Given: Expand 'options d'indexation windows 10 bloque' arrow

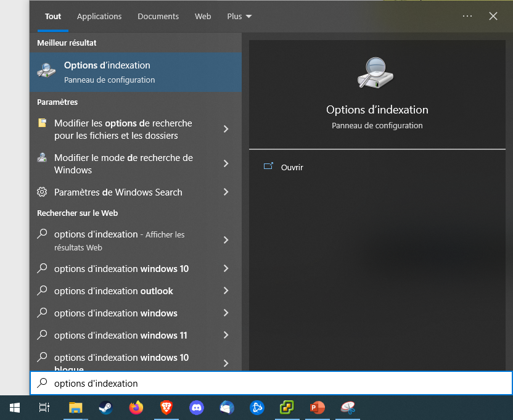Looking at the screenshot, I should (x=226, y=363).
